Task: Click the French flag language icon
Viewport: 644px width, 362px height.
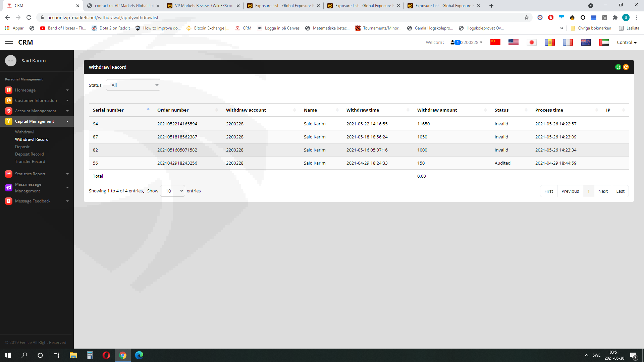Action: [x=568, y=42]
